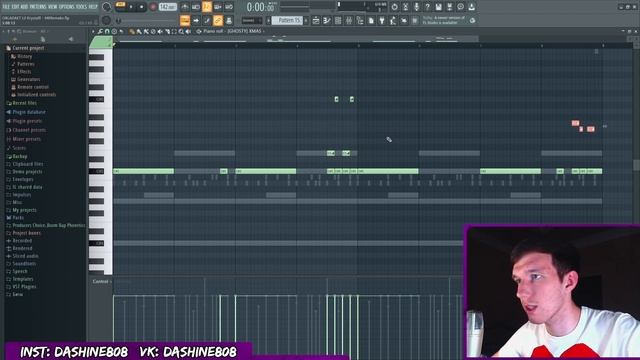This screenshot has width=640, height=360.
Task: Open the FILE menu
Action: point(6,7)
